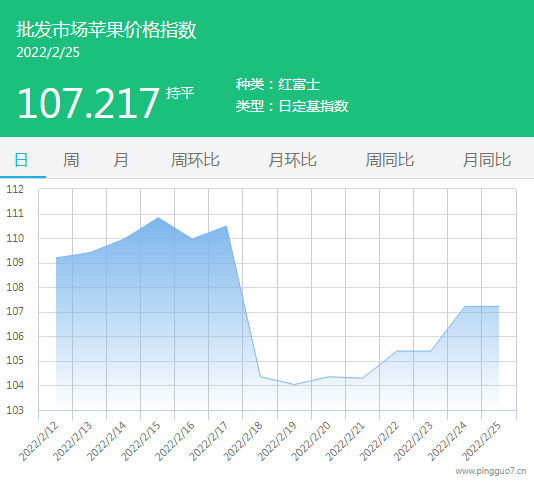Image resolution: width=534 pixels, height=481 pixels.
Task: Open the 周同比 tab
Action: click(390, 160)
